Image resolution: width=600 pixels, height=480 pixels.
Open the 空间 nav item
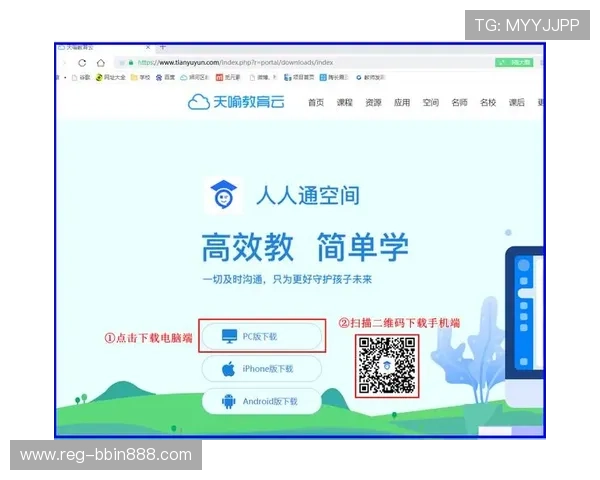[431, 103]
